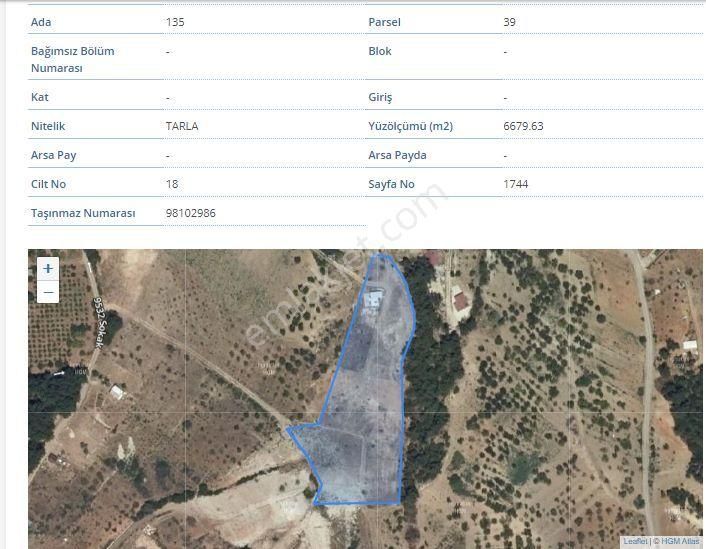Select the Sayfa No value 1744
706x549 pixels.
(516, 184)
